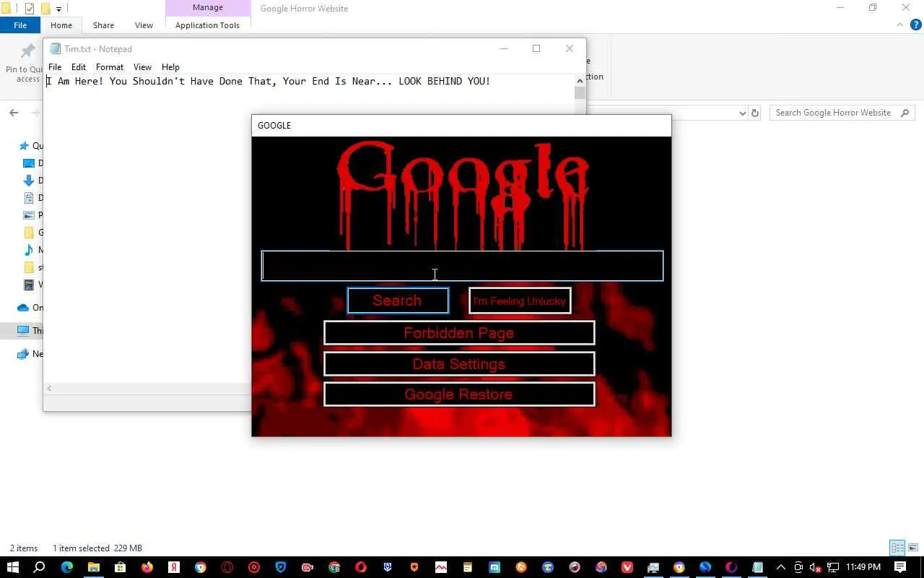
Task: Collapse the File Explorer ribbon with the chevron
Action: pos(900,25)
